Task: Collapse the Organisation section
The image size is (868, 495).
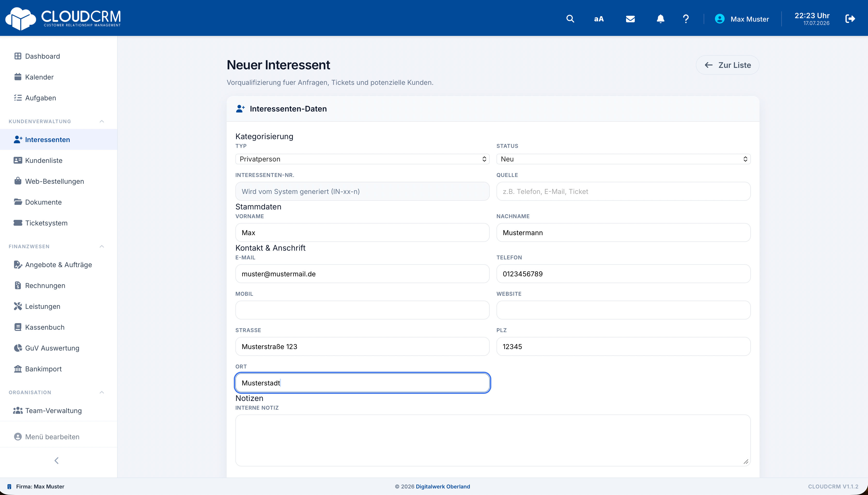Action: 101,392
